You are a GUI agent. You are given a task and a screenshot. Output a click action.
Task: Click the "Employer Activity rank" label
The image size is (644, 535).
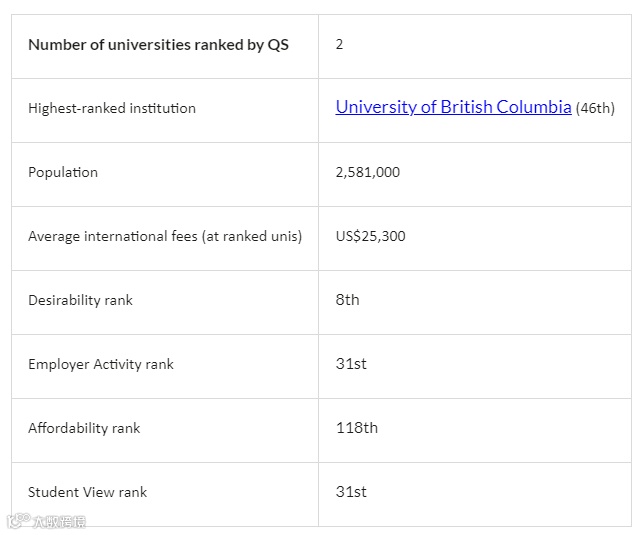(101, 364)
